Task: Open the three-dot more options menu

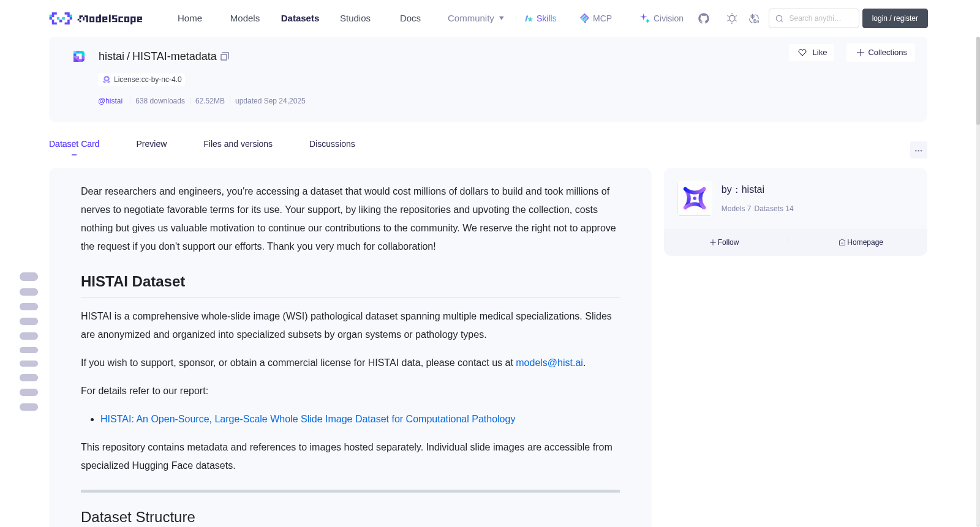Action: tap(918, 150)
